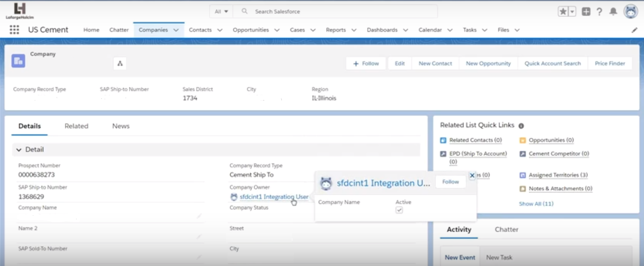Collapse the Detail section
Viewport: 644px width, 266px height.
tap(19, 149)
